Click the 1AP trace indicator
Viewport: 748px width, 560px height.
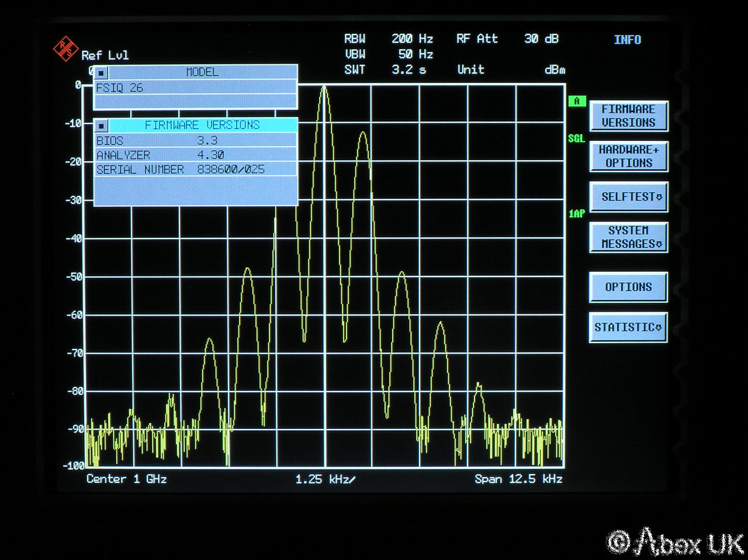click(576, 214)
